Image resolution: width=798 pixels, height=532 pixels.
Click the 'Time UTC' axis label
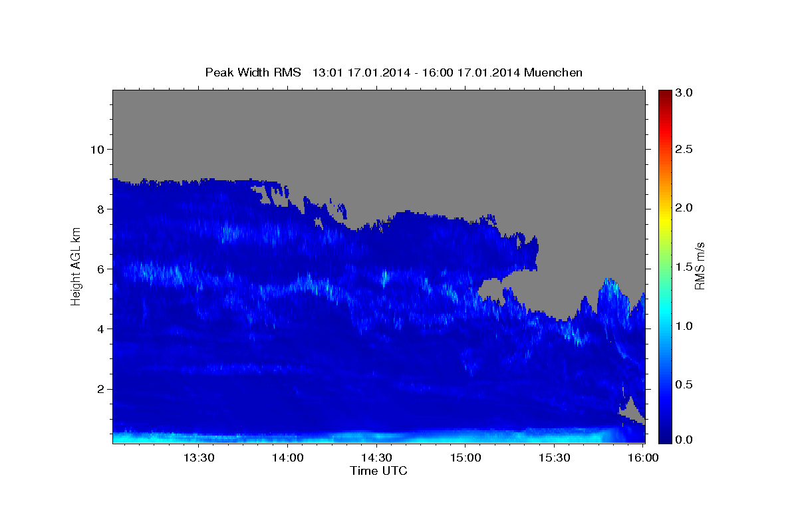378,471
